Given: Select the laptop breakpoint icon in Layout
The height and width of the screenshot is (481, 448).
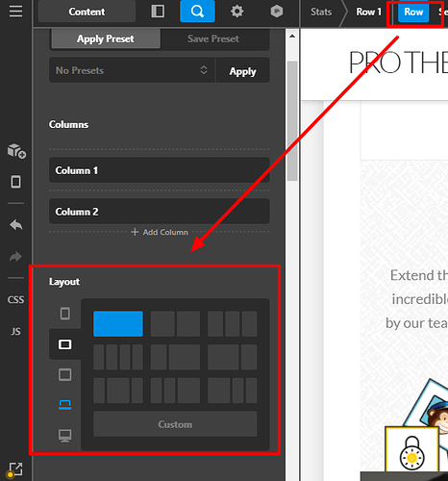Looking at the screenshot, I should pyautogui.click(x=65, y=405).
